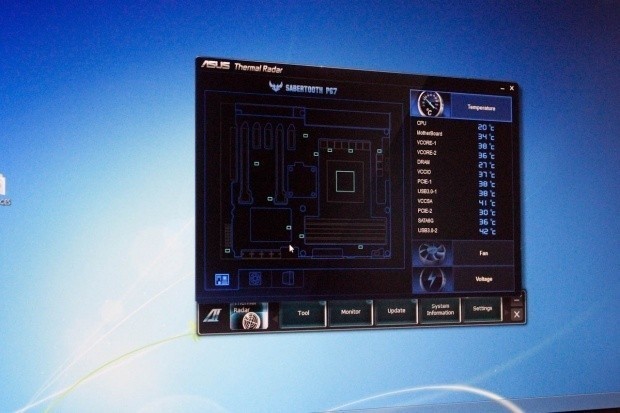Image resolution: width=620 pixels, height=413 pixels.
Task: Click the ASUS Thermal Radar title
Action: [x=242, y=66]
